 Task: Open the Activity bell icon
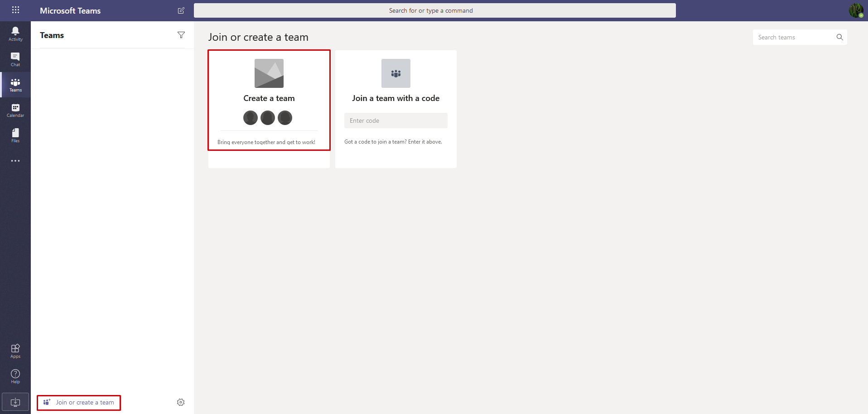pos(15,34)
